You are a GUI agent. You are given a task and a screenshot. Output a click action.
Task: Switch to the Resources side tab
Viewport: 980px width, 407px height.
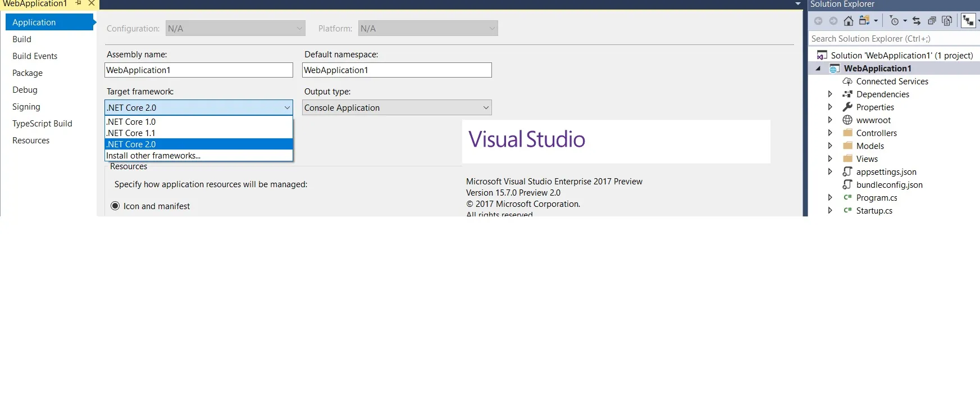pyautogui.click(x=31, y=141)
